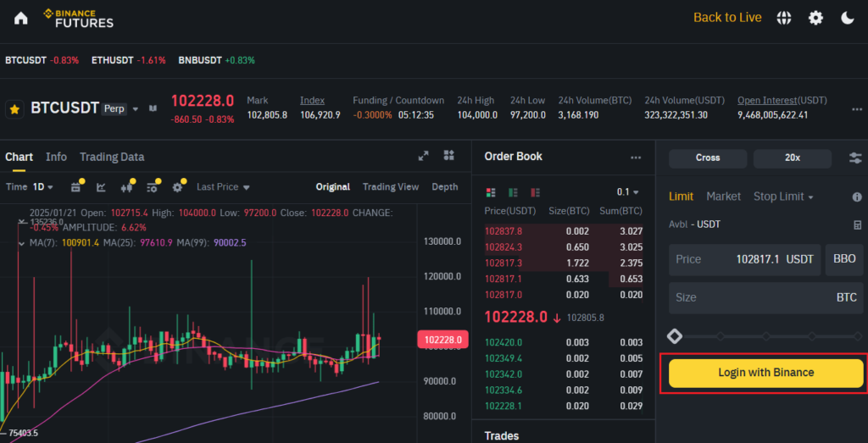Click the Cross margin mode button
868x443 pixels.
(708, 158)
